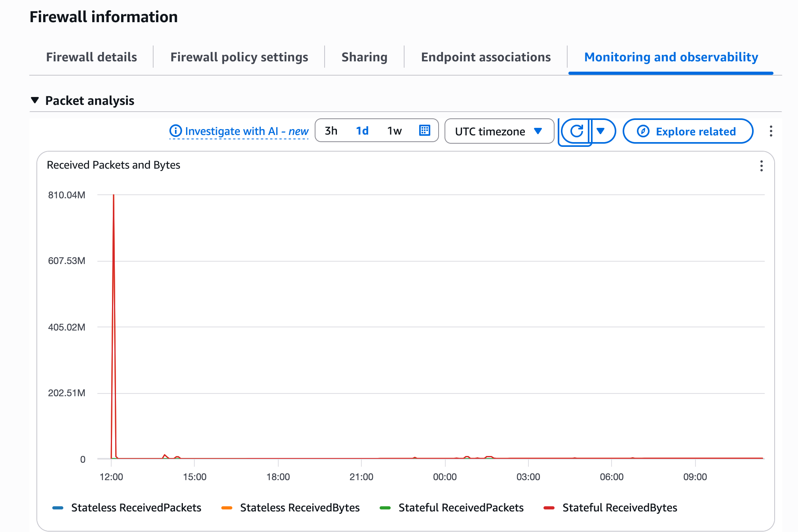Click the refresh dashboard icon
Image resolution: width=798 pixels, height=532 pixels.
coord(576,131)
